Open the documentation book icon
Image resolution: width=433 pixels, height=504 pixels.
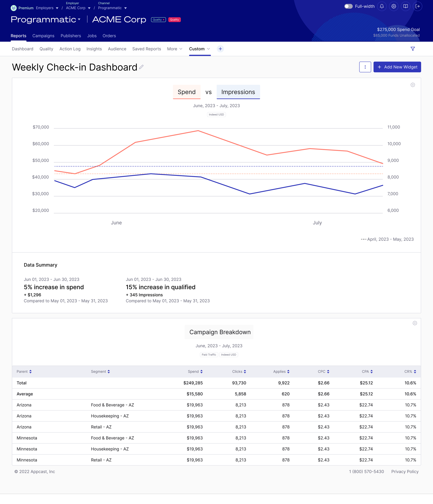(405, 6)
